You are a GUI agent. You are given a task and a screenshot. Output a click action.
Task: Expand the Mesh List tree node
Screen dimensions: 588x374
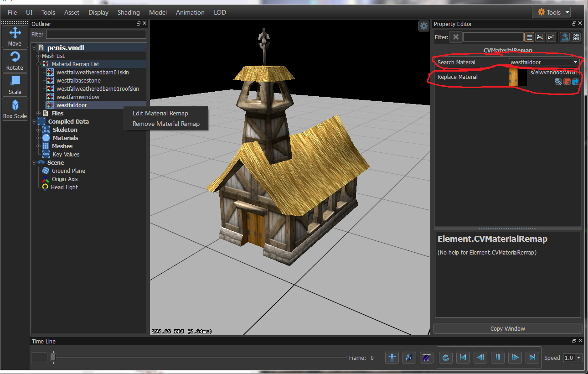coord(39,56)
